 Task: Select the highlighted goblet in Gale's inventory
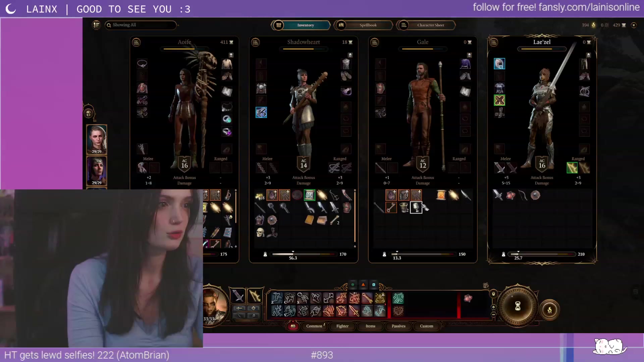click(416, 207)
